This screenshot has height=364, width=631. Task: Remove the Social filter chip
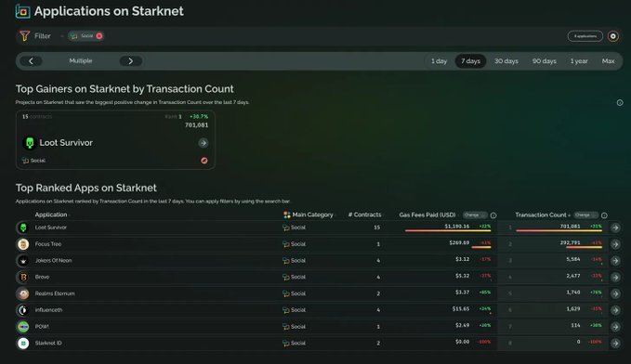[x=99, y=36]
